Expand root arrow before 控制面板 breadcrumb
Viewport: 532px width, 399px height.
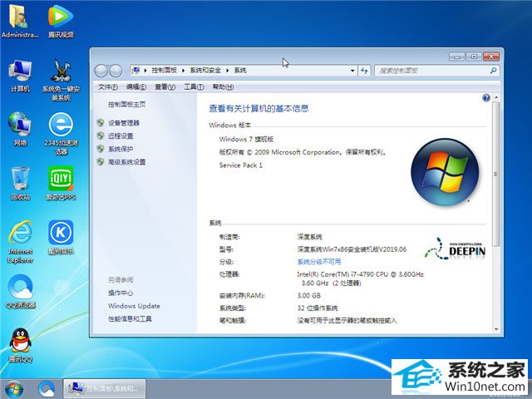145,71
